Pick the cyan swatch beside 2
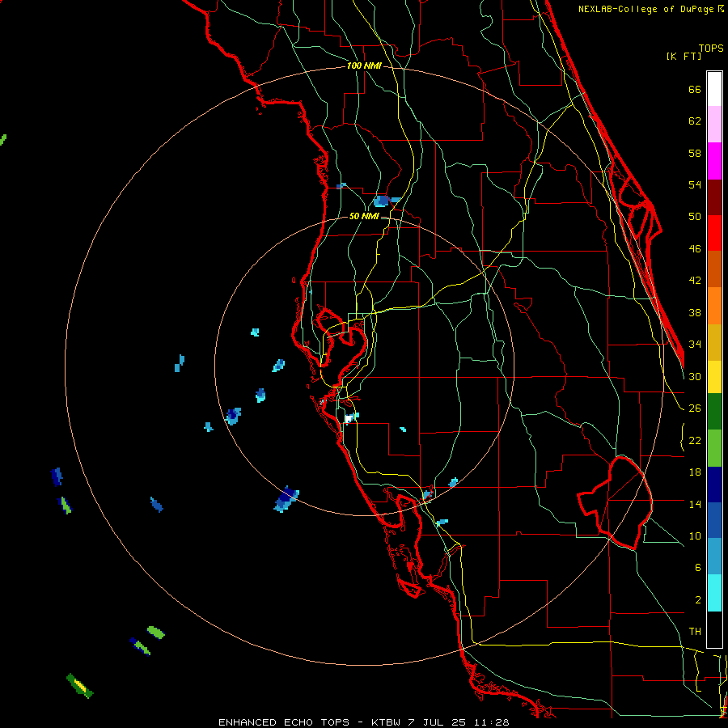 point(714,593)
